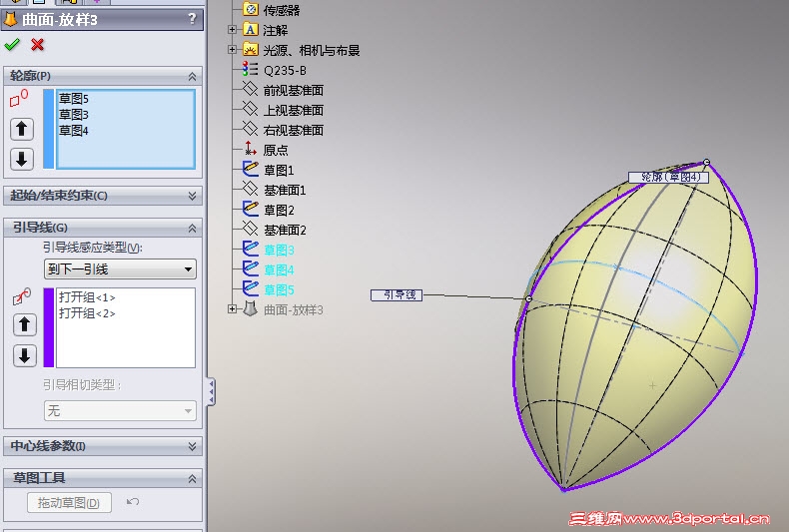Select highlighted 草图4 in feature tree
Screen dimensions: 789x532
[279, 270]
